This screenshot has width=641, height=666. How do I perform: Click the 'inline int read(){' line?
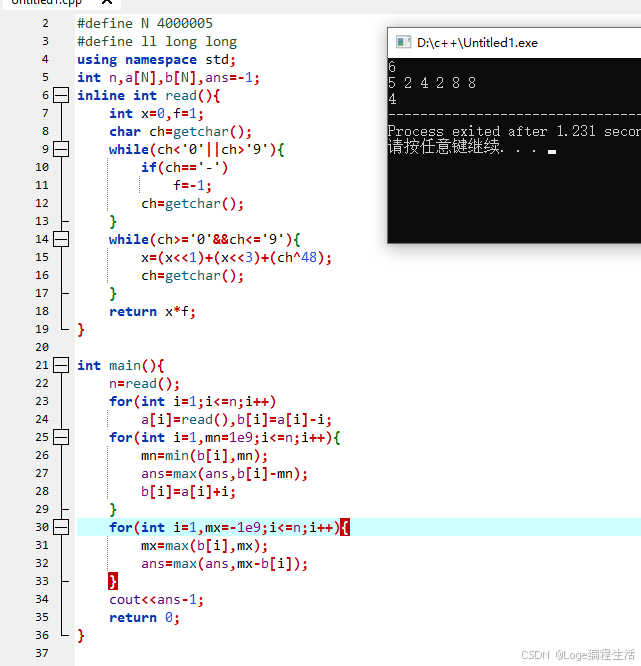[149, 95]
